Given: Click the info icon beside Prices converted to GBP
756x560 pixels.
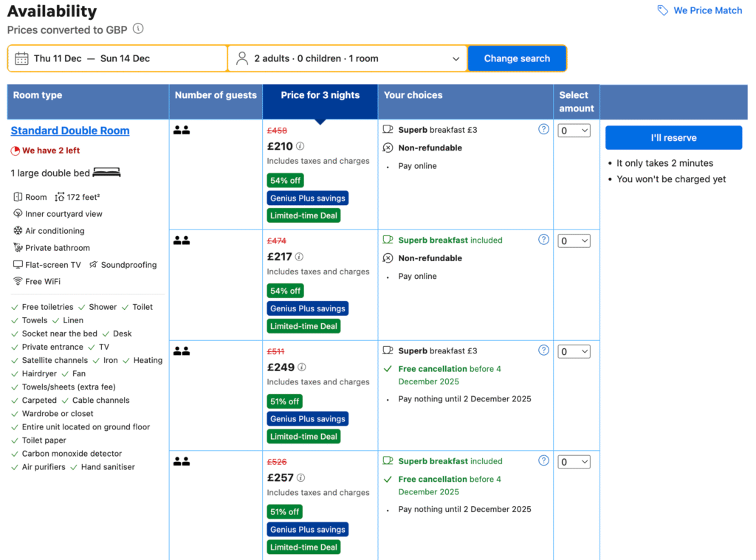Looking at the screenshot, I should tap(138, 30).
